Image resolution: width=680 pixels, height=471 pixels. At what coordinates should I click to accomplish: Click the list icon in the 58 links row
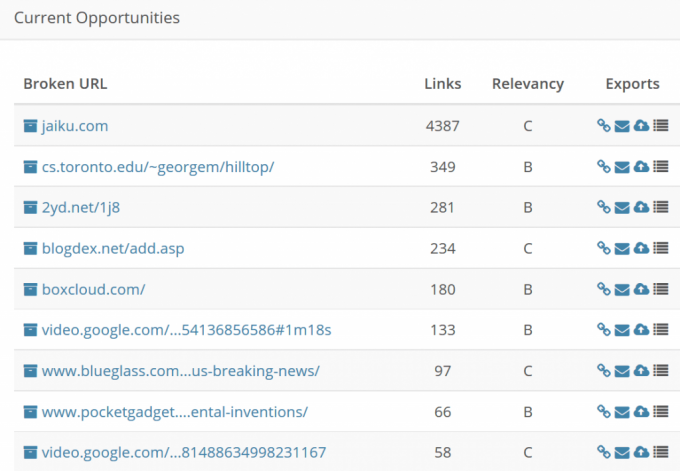point(661,452)
